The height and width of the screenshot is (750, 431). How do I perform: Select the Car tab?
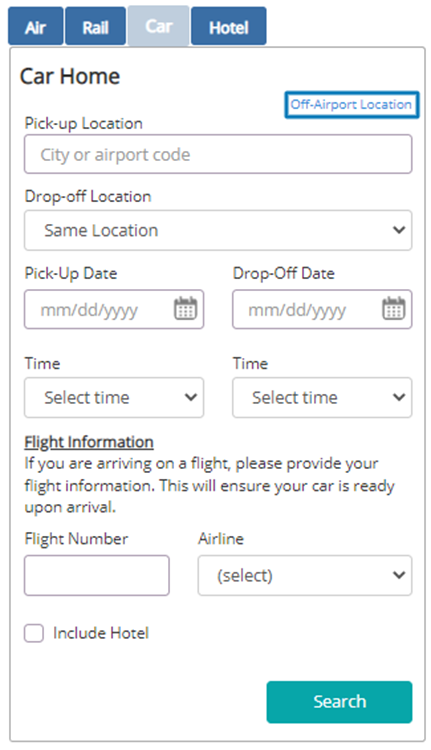[x=158, y=26]
